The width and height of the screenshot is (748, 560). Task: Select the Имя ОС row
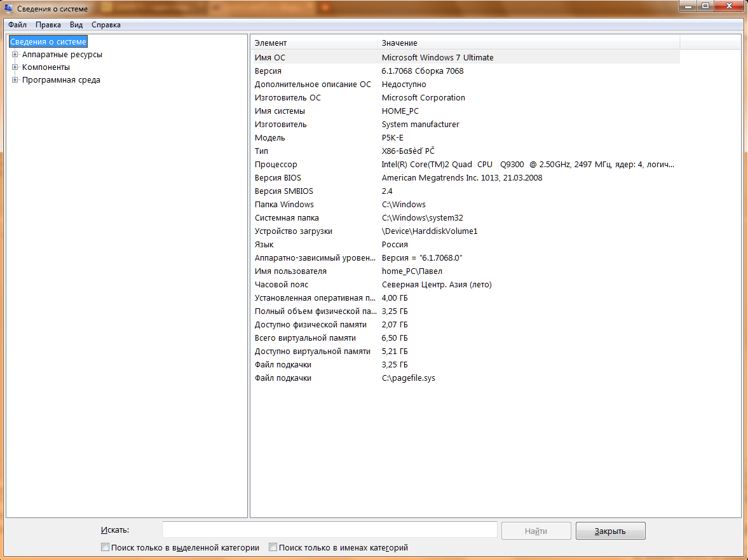(466, 57)
